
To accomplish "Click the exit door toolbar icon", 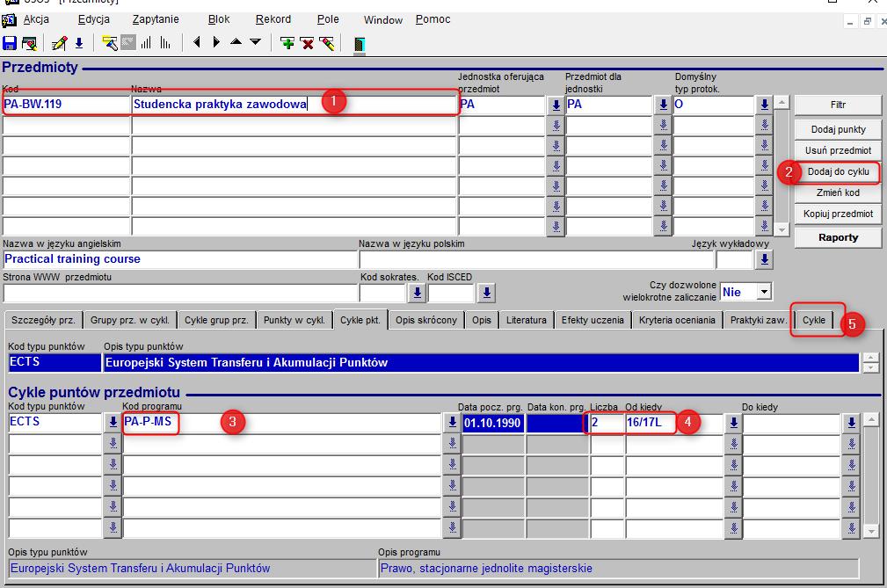I will [x=360, y=44].
